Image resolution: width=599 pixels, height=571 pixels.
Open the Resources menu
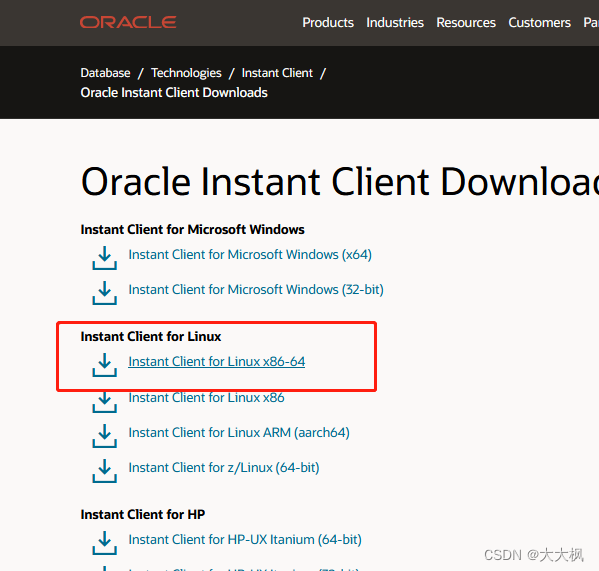[466, 23]
